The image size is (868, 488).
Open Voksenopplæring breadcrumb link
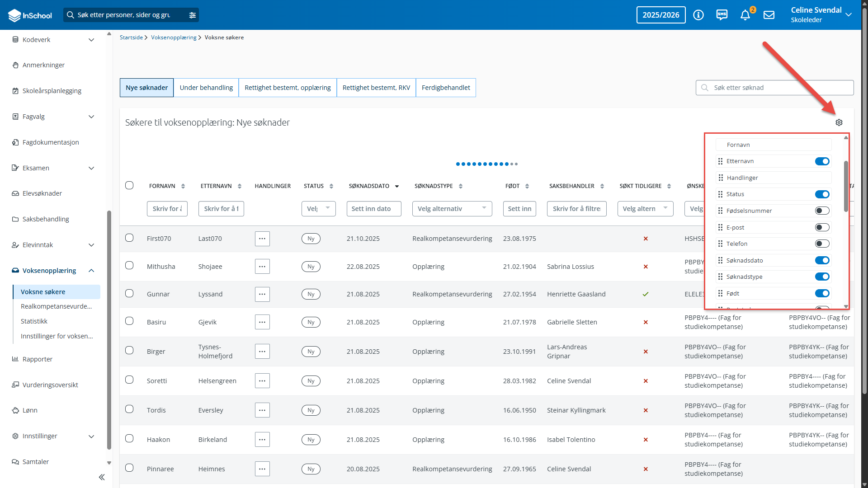pyautogui.click(x=174, y=37)
